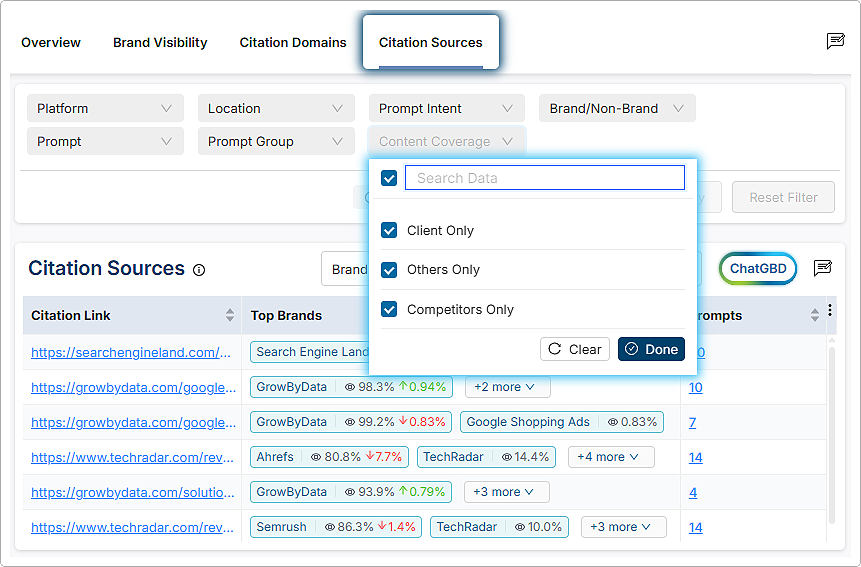
Task: Toggle the Others Only checkbox
Action: click(390, 270)
